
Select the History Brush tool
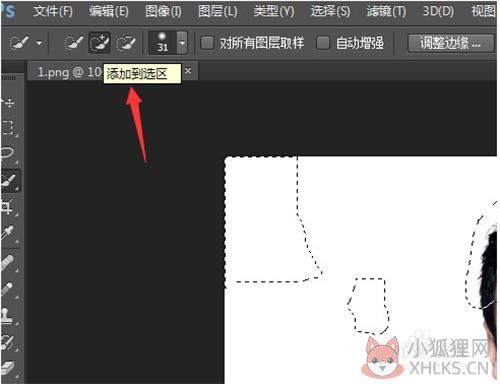pyautogui.click(x=9, y=342)
